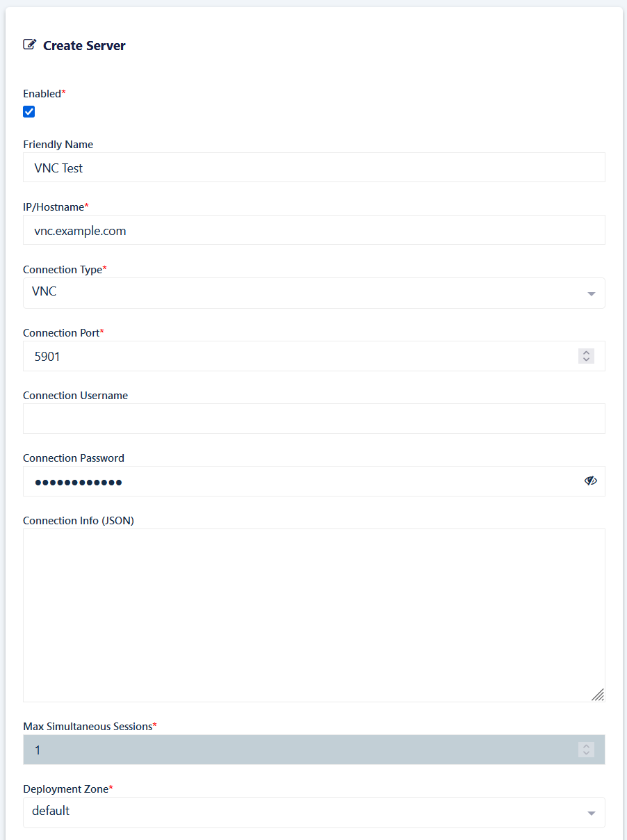Click the Connection Password field
The height and width of the screenshot is (840, 627).
pos(299,481)
